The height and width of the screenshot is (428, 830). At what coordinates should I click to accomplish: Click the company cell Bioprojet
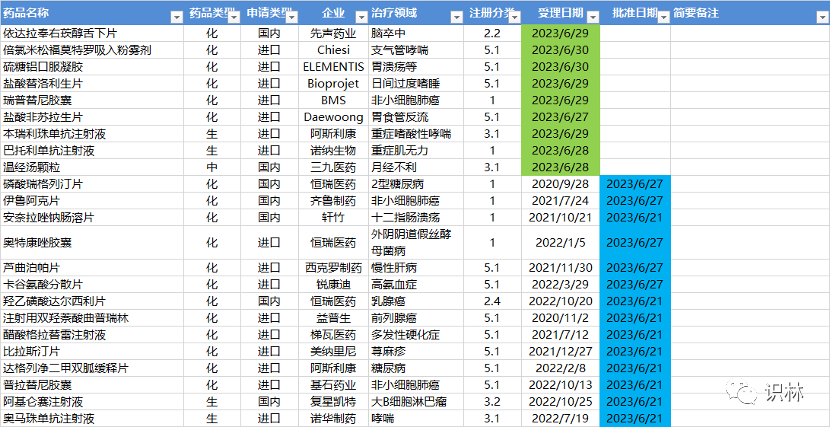pyautogui.click(x=333, y=84)
